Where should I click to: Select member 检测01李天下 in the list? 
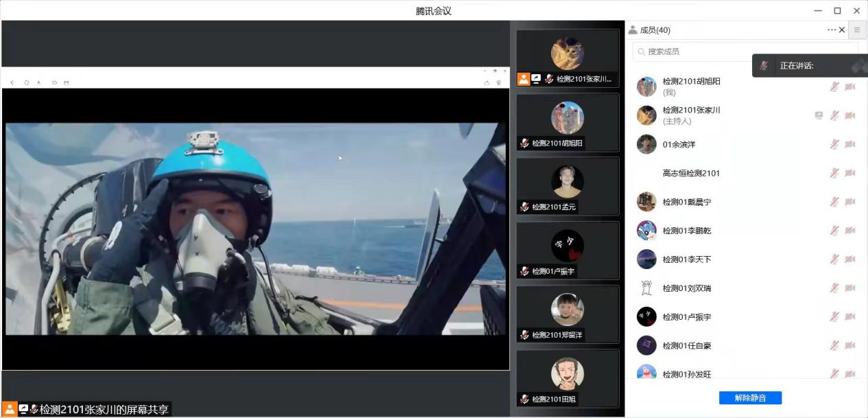pyautogui.click(x=686, y=259)
